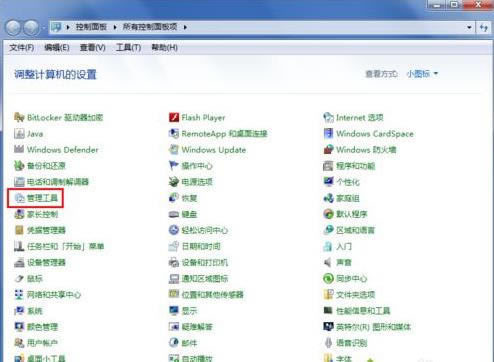
Task: Open the 任务栏和「开始」菜单 link
Action: tap(65, 246)
